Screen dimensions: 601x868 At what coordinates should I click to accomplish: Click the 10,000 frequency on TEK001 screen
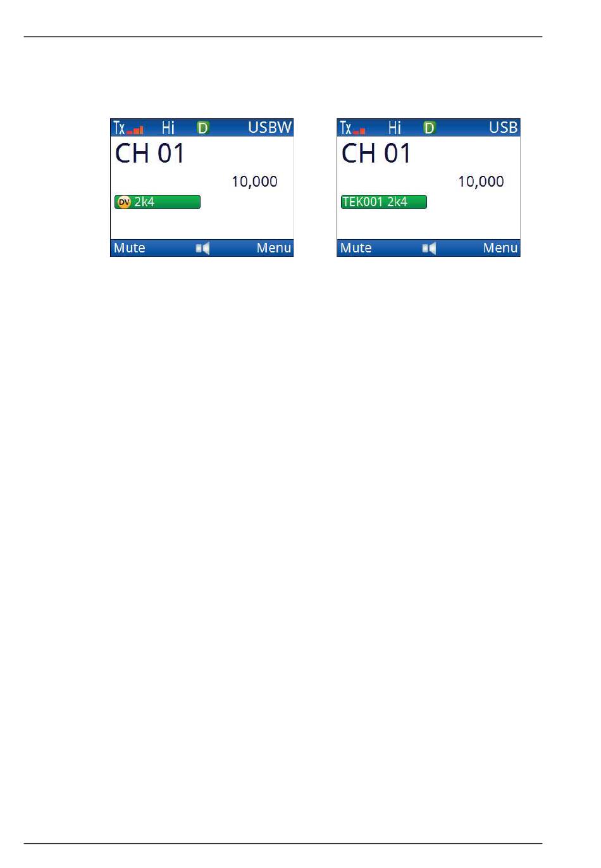tap(481, 182)
